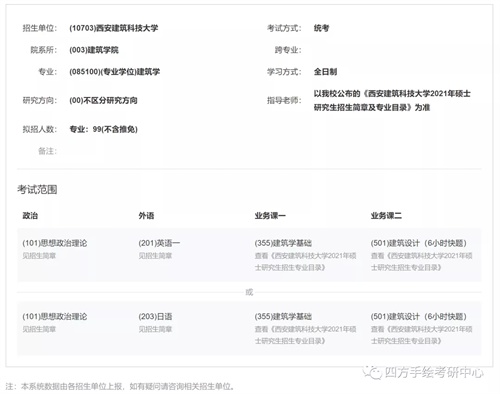Select (355)建筑学基础 in the 日语 row

[x=283, y=316]
